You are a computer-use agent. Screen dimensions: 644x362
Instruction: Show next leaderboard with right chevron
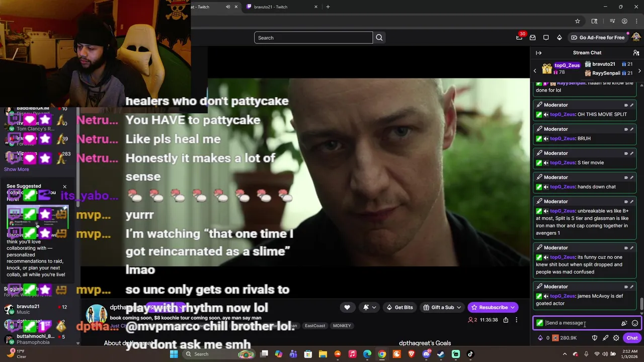(639, 71)
